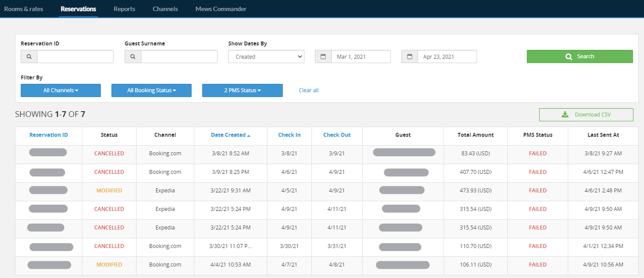The width and height of the screenshot is (644, 278).
Task: Click total amount 110.70 (USD)
Action: (476, 246)
